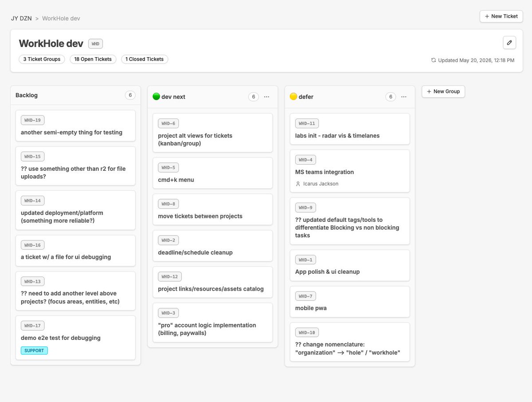Viewport: 532px width, 402px height.
Task: Open 'project alt views for tickets' ticket
Action: pos(212,133)
